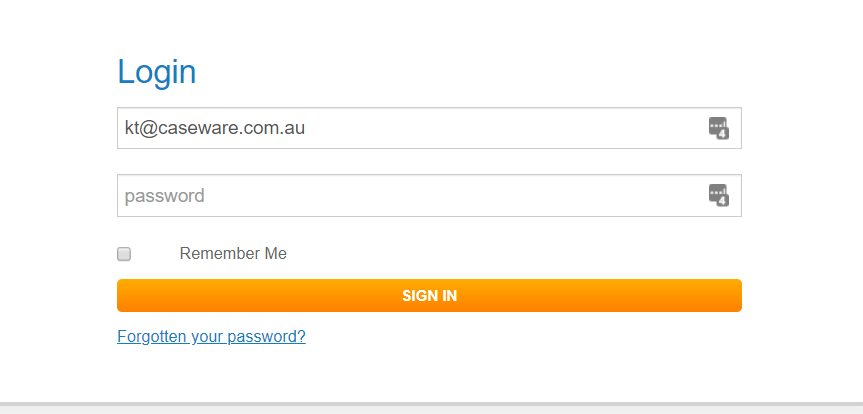Open the Forgotten your password? link
The image size is (863, 414).
click(211, 336)
